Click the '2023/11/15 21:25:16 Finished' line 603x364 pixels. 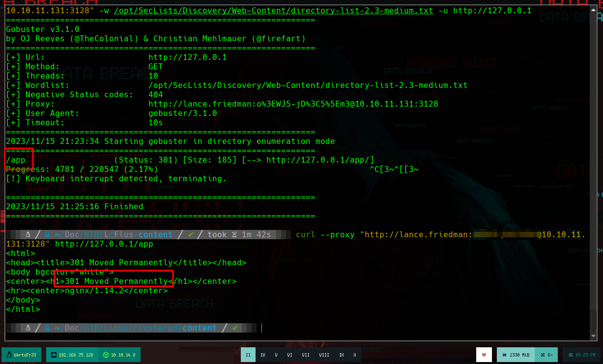(75, 207)
